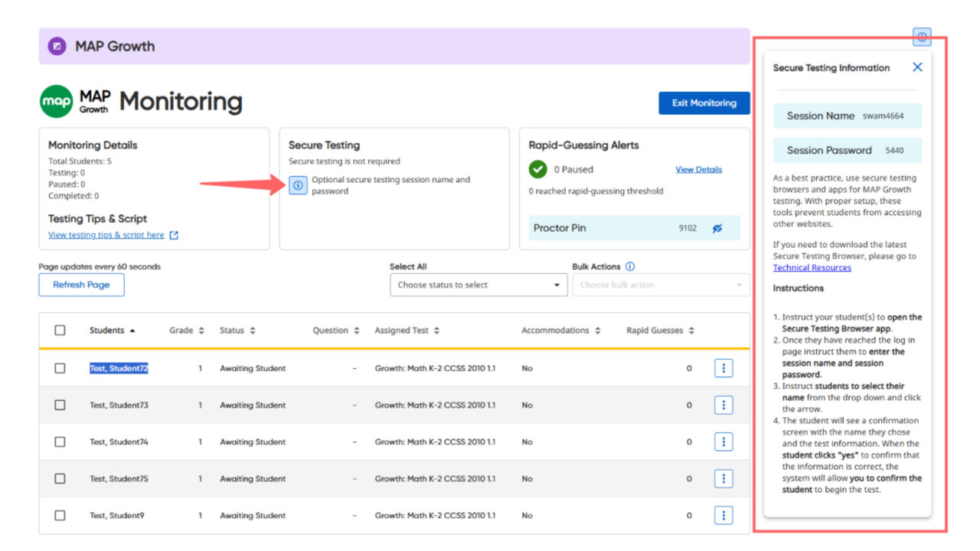Sort the Accommodations column

tap(597, 331)
